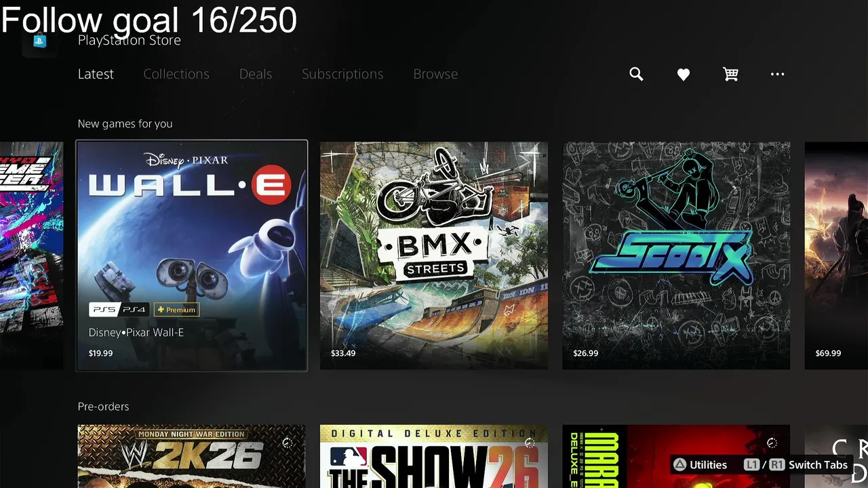Image resolution: width=868 pixels, height=488 pixels.
Task: Click the Switch Tabs label
Action: (818, 465)
